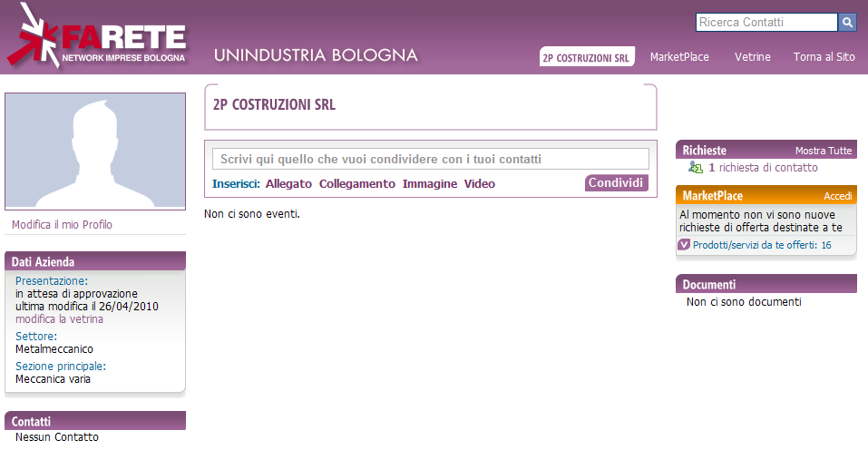Click the Nessun Contatto text
Screen dimensions: 868x450
pos(57,437)
